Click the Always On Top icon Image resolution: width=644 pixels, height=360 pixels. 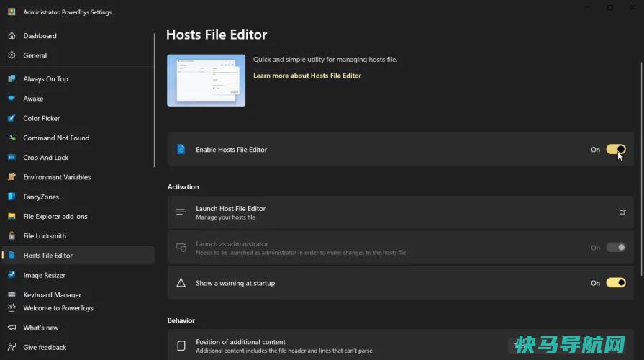click(12, 78)
